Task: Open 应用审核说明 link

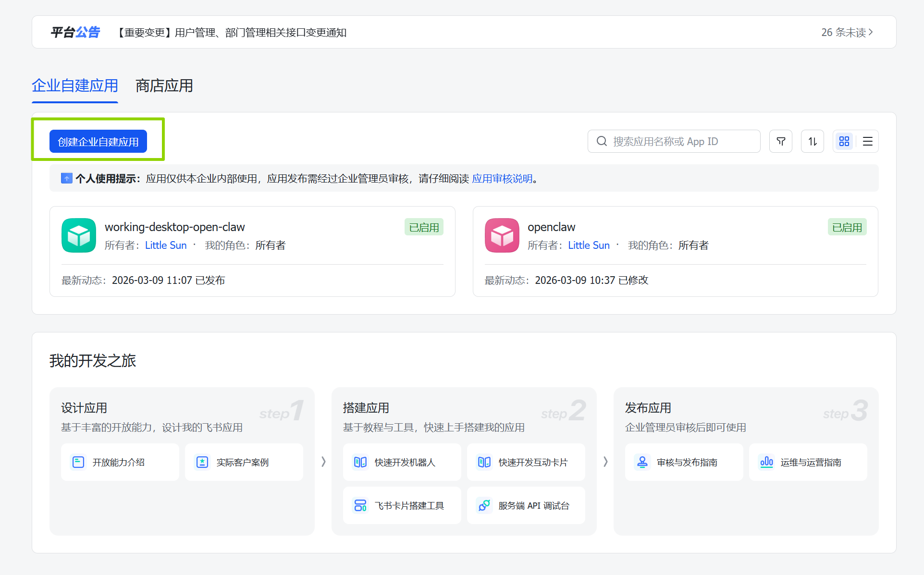Action: point(502,179)
